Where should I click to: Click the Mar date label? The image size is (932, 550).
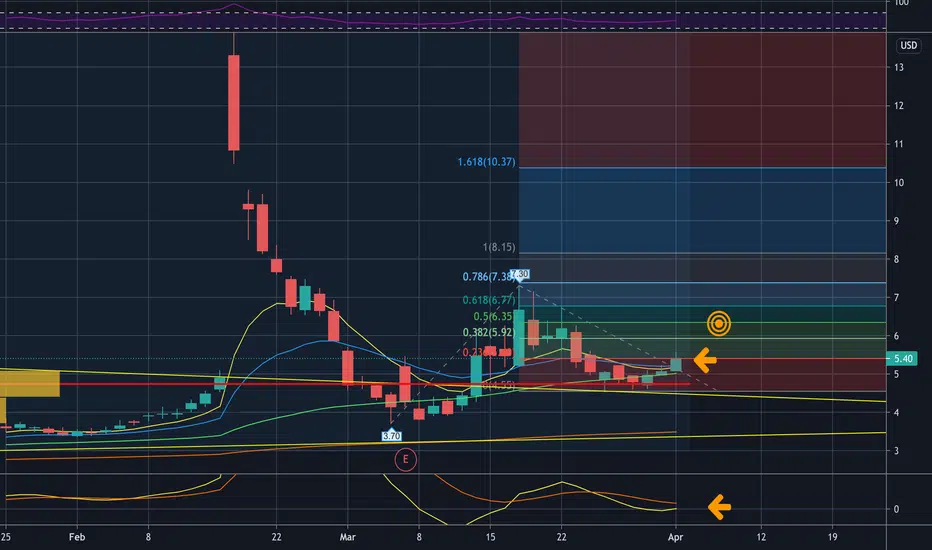[348, 537]
